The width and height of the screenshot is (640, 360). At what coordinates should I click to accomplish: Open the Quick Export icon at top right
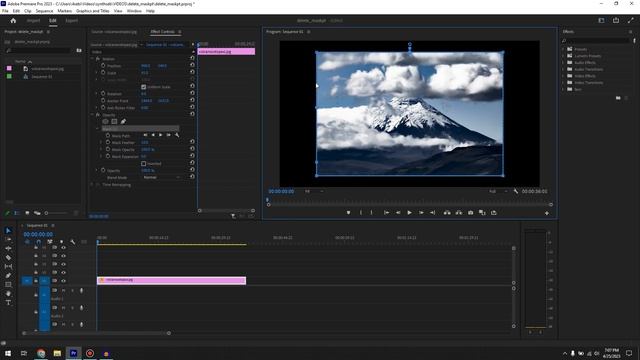[616, 20]
